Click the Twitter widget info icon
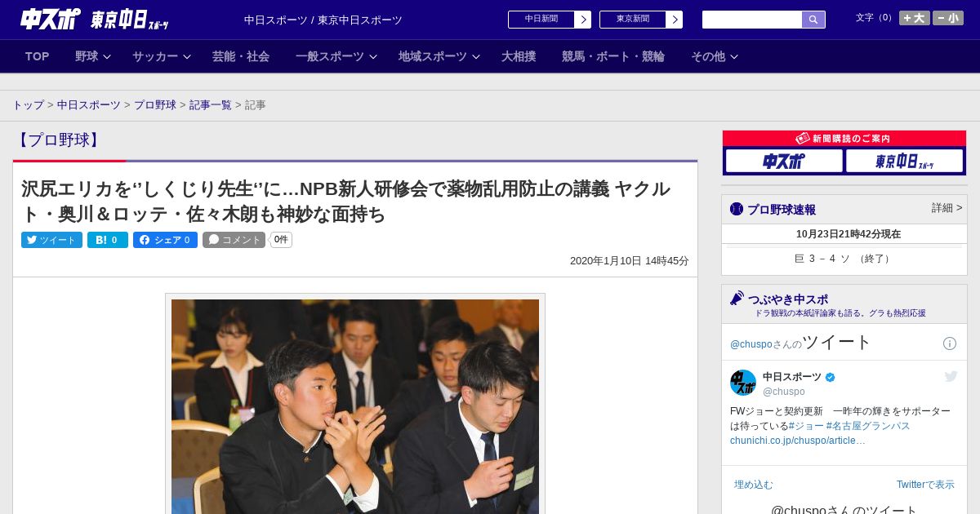 coord(950,343)
